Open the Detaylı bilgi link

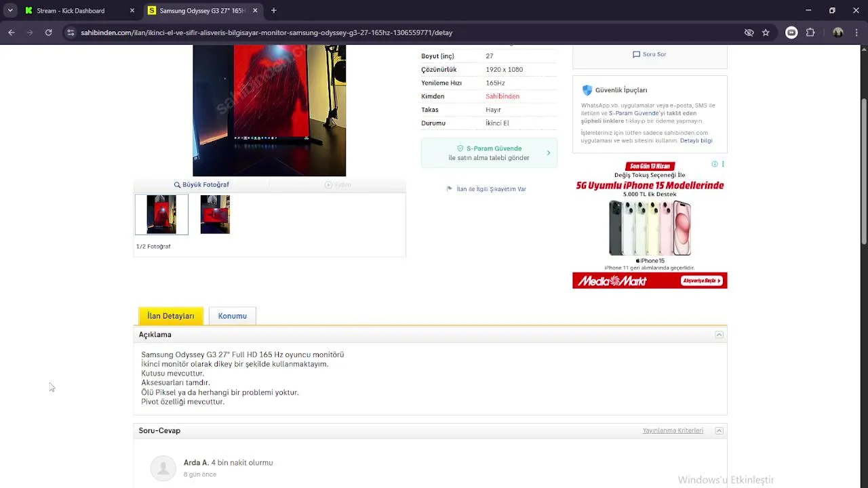pos(696,140)
